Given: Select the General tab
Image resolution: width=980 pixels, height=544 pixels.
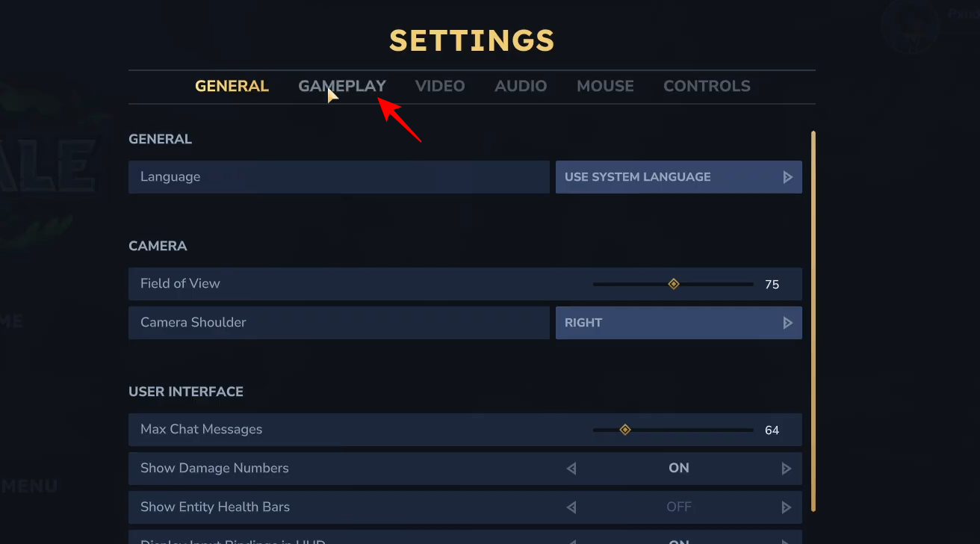Looking at the screenshot, I should point(232,86).
